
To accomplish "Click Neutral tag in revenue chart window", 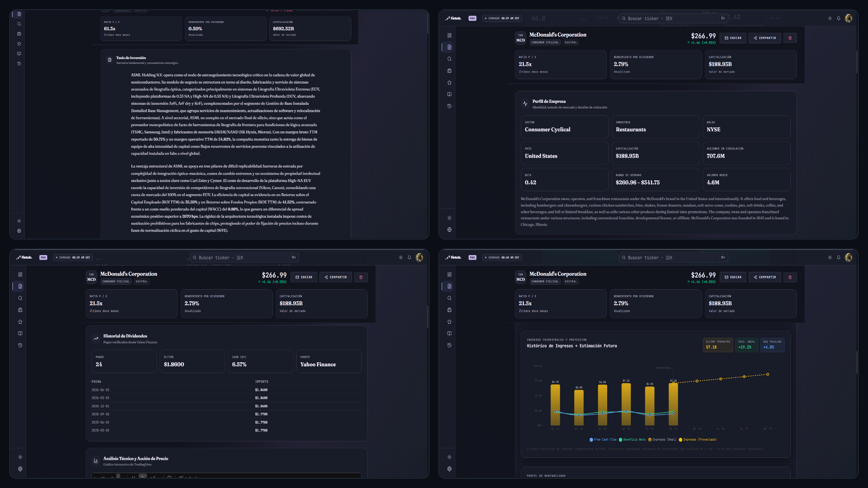I will coord(571,282).
